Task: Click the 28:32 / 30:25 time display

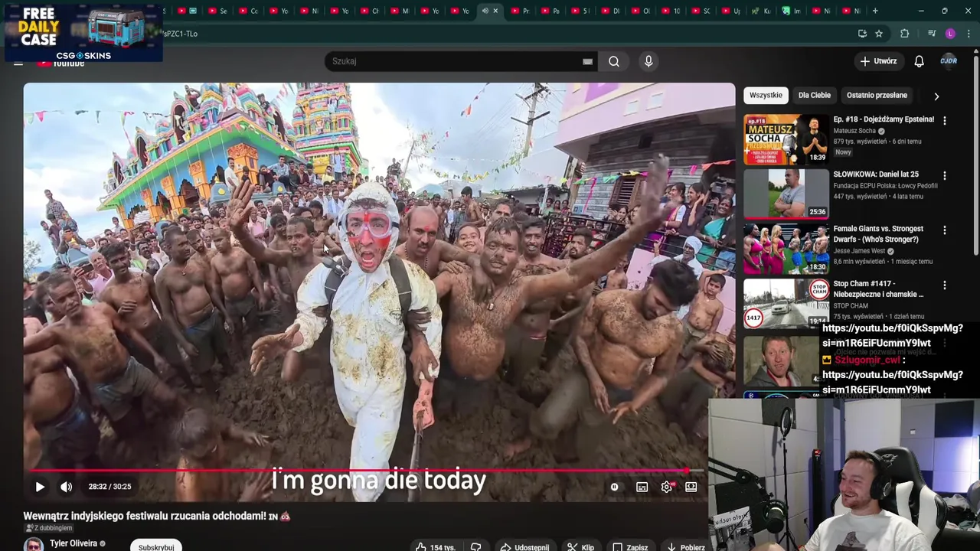Action: click(109, 487)
